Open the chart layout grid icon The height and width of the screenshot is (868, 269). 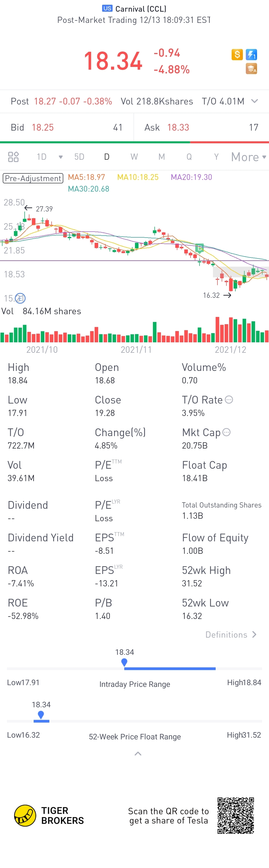pos(13,157)
